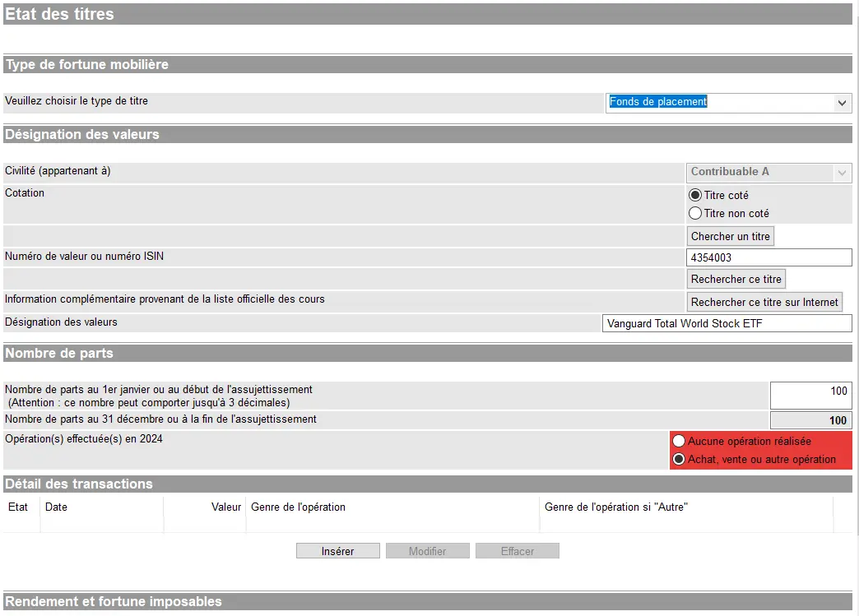Click Rechercher ce titre sur Internet
Viewport: 859px width, 616px height.
[764, 302]
